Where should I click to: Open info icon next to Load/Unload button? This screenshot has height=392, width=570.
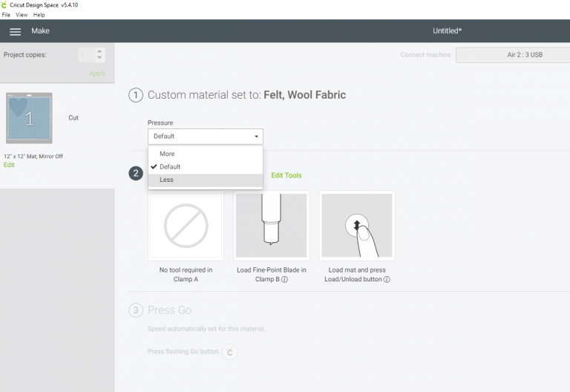tap(387, 280)
